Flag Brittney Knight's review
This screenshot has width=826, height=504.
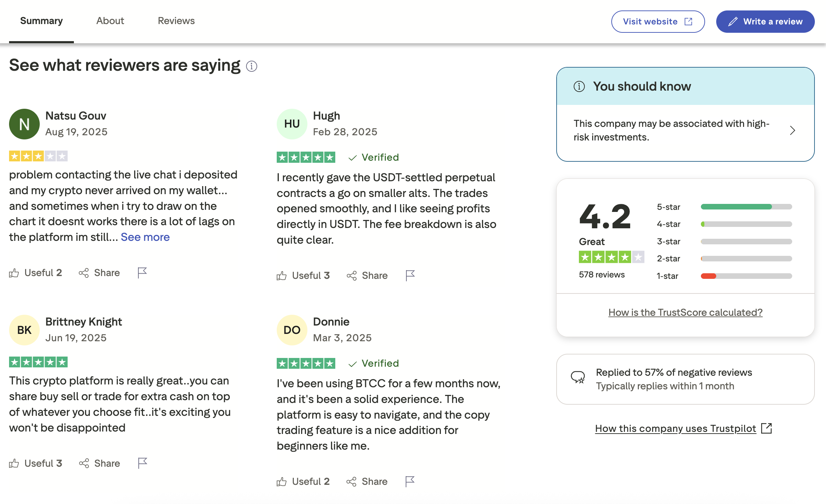click(142, 463)
